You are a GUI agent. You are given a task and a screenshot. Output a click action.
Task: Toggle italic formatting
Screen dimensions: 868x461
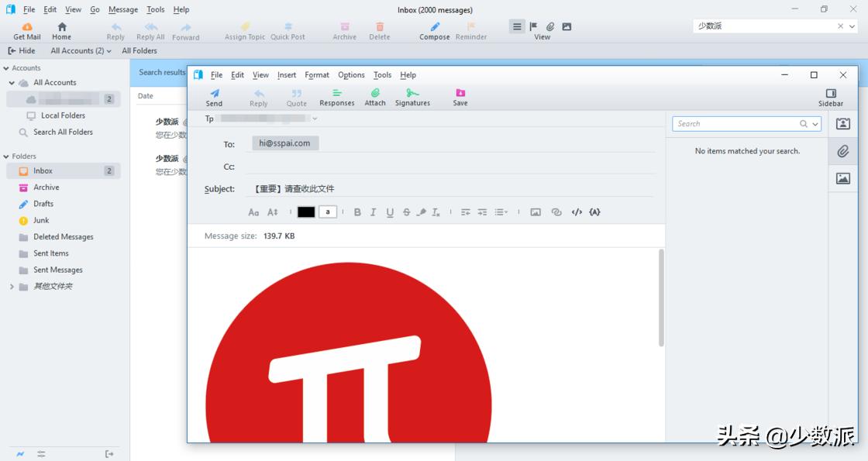click(x=373, y=212)
